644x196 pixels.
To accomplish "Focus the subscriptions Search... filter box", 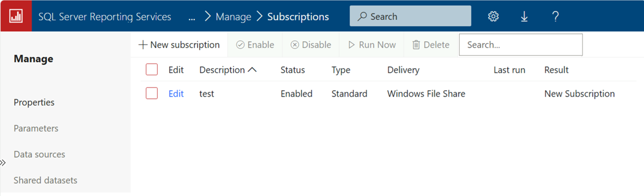I will [x=521, y=45].
